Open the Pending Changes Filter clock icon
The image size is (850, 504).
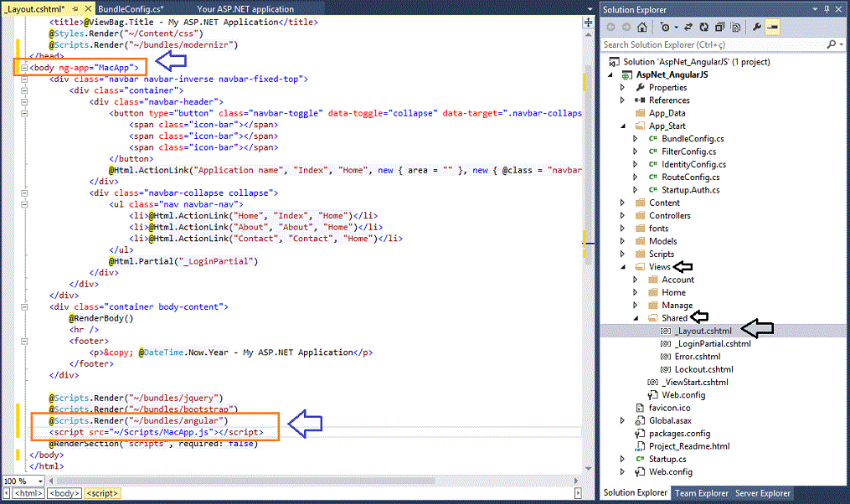coord(665,27)
